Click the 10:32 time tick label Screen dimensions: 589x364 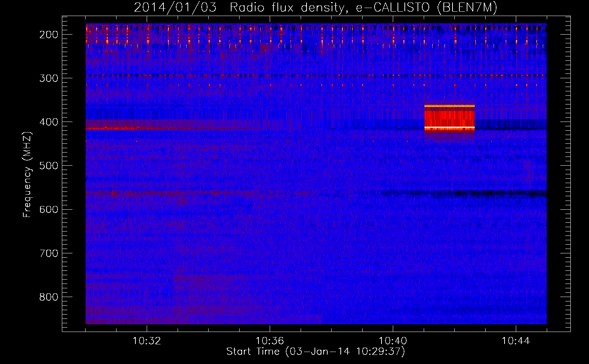pos(147,341)
